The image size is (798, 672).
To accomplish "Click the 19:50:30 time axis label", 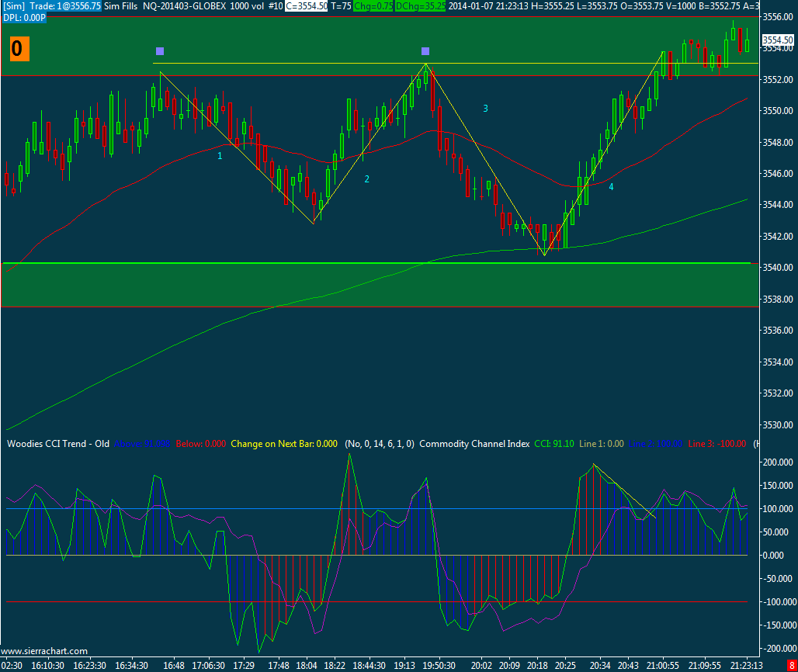I will click(439, 665).
